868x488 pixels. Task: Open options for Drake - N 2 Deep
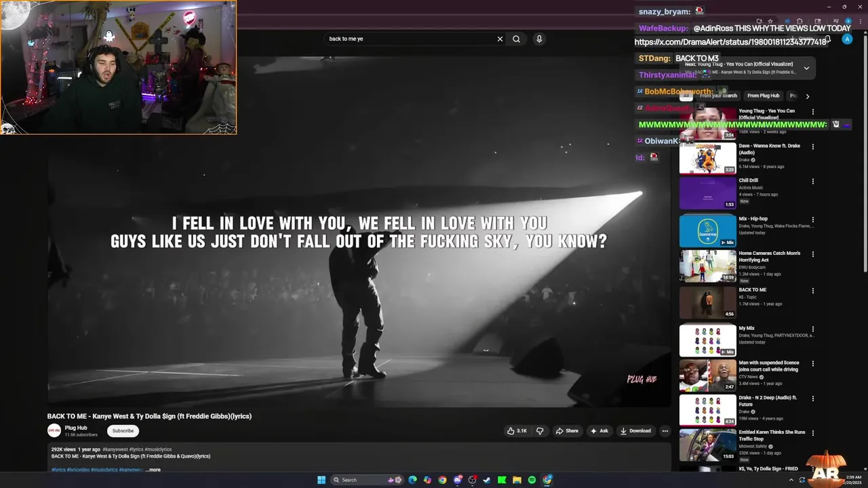(812, 399)
